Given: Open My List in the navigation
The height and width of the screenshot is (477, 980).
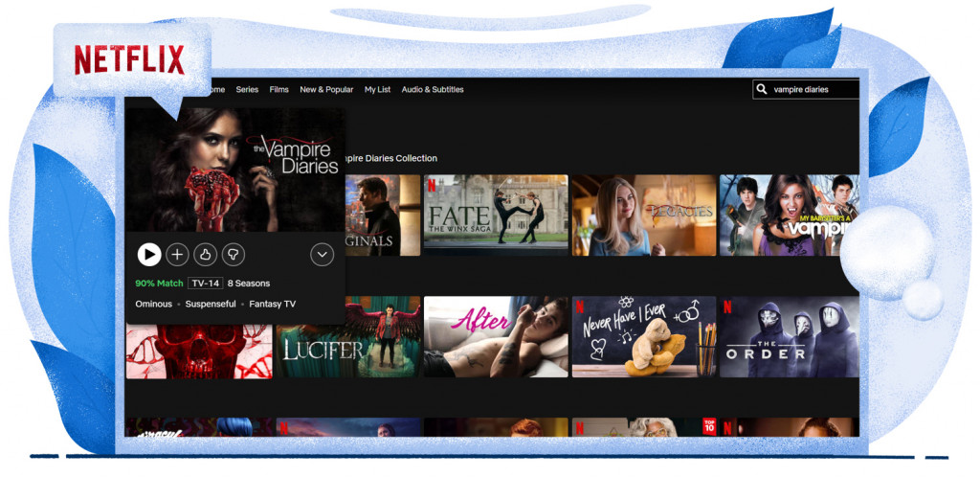Looking at the screenshot, I should (x=377, y=89).
